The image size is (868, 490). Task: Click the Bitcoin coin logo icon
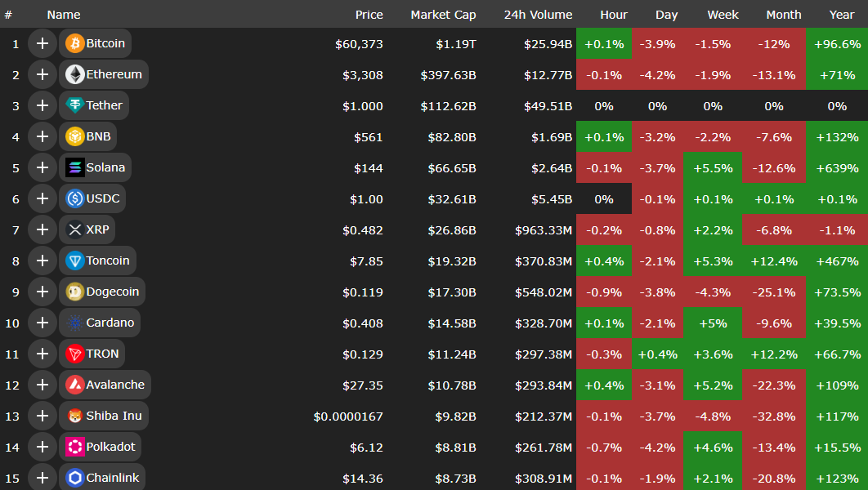tap(75, 43)
